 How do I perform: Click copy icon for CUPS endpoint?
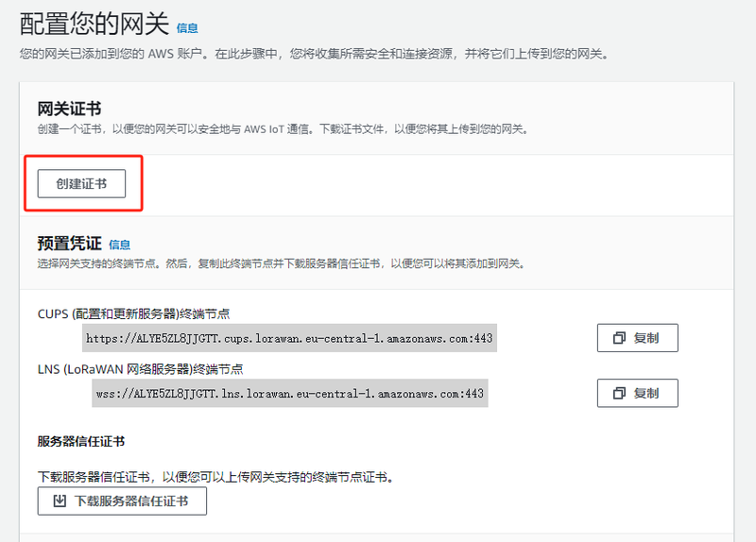(x=620, y=338)
